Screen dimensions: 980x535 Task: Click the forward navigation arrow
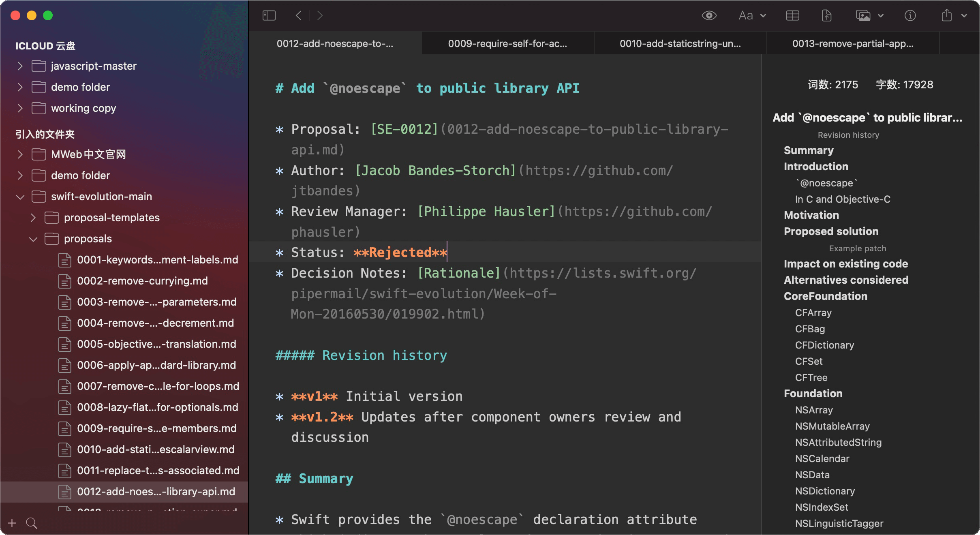pos(320,15)
